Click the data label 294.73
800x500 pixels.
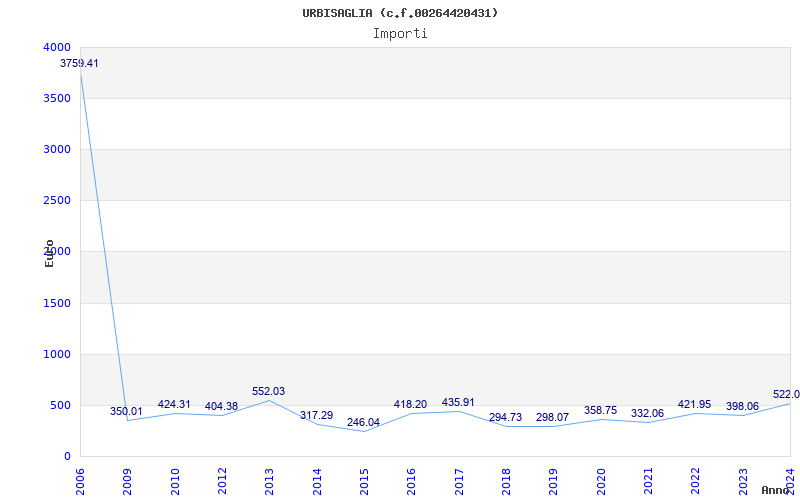[x=506, y=417]
